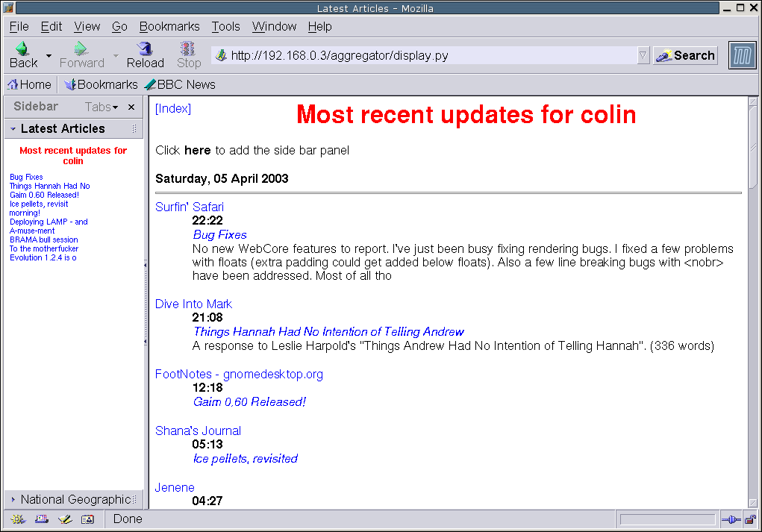762x532 pixels.
Task: Click the National Geographic panel grippy
Action: click(134, 499)
